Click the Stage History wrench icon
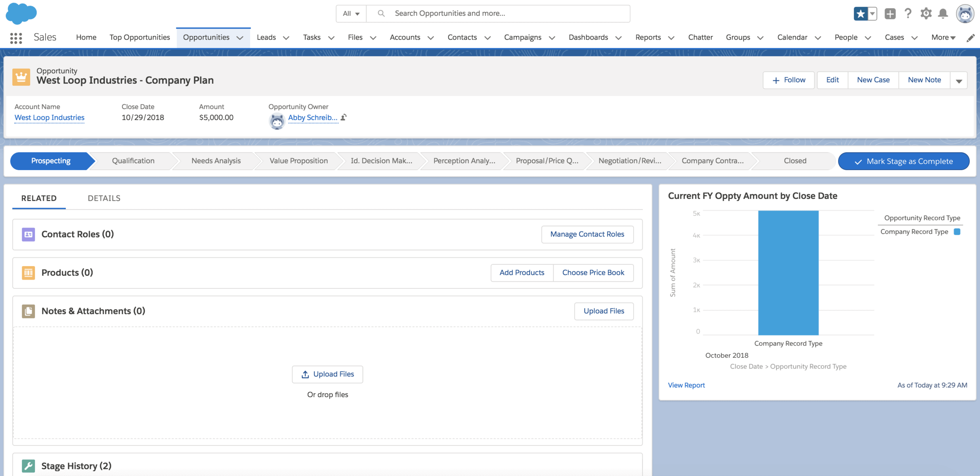The width and height of the screenshot is (980, 476). (x=28, y=466)
